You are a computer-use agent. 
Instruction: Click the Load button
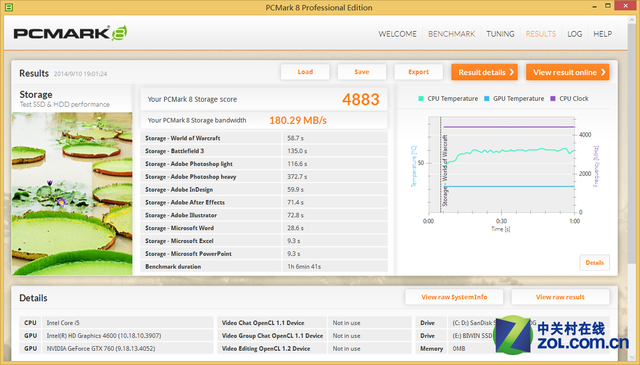click(305, 72)
